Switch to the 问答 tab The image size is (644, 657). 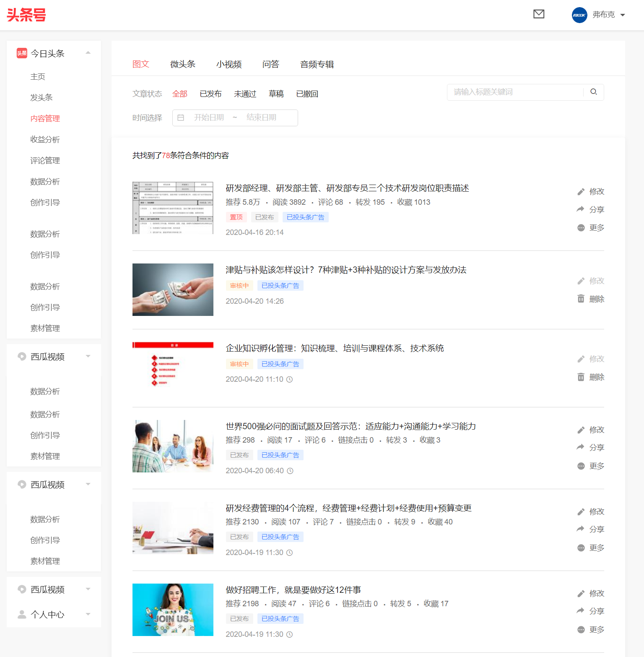click(271, 64)
